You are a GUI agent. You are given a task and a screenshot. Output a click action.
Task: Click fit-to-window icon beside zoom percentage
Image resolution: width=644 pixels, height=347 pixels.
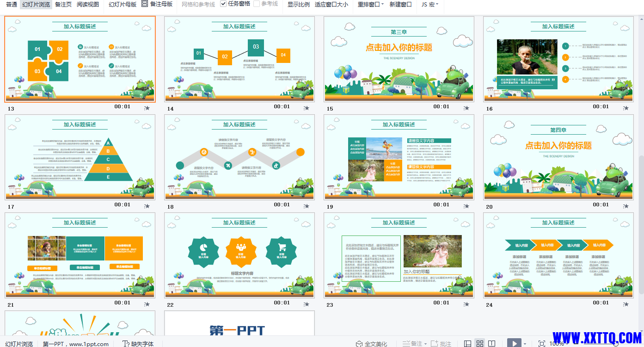pos(542,344)
